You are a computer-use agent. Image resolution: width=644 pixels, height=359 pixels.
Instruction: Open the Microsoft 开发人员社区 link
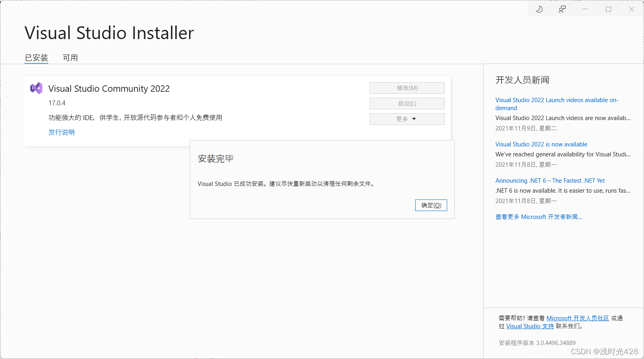coord(577,318)
